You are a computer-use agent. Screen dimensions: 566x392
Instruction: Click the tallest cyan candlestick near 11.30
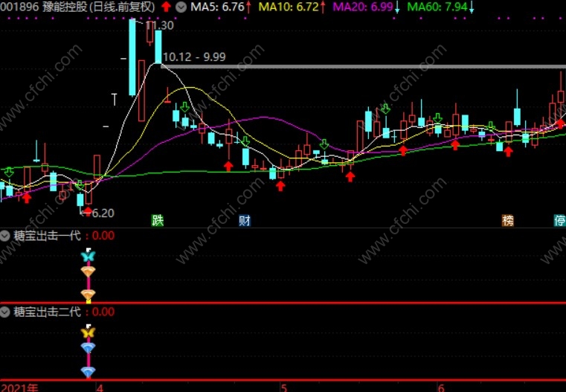point(132,57)
